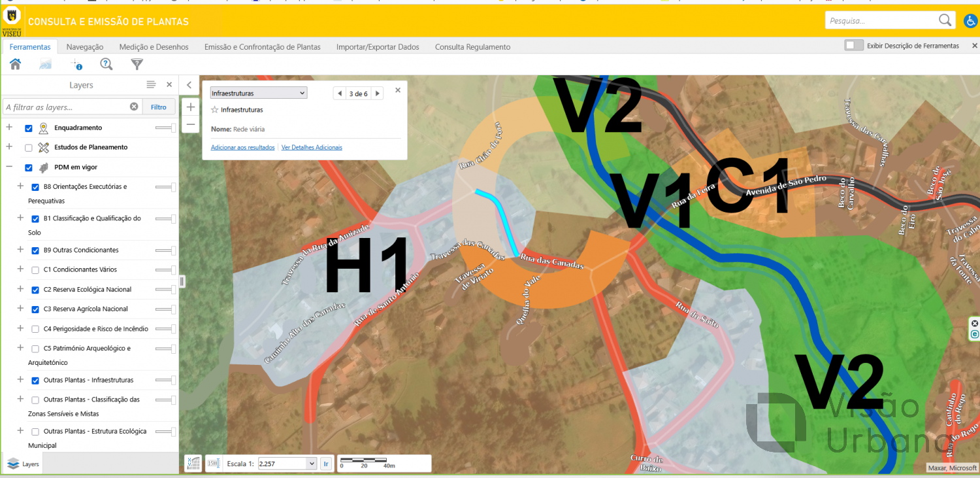This screenshot has width=980, height=478.
Task: Open the Infraestruturas dropdown in the popup
Action: (259, 94)
